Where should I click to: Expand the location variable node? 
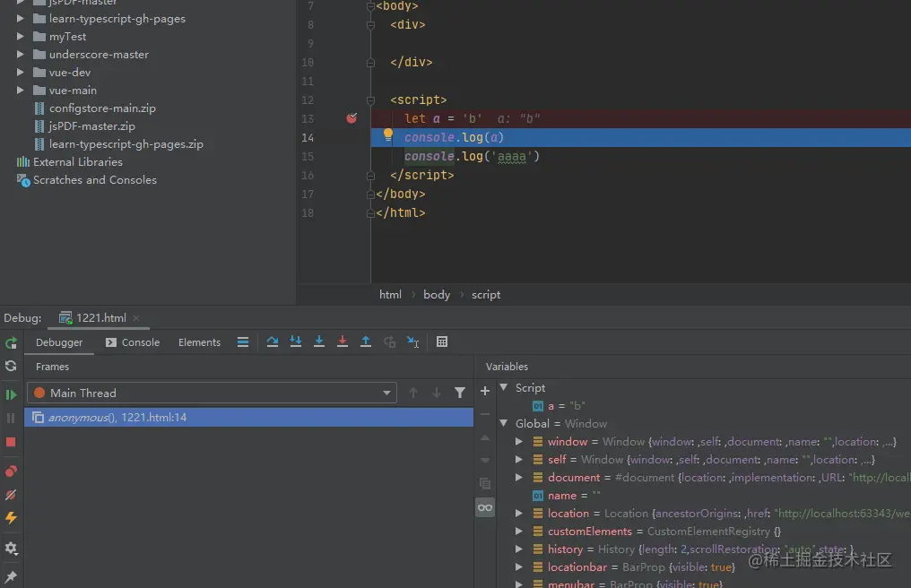tap(519, 513)
